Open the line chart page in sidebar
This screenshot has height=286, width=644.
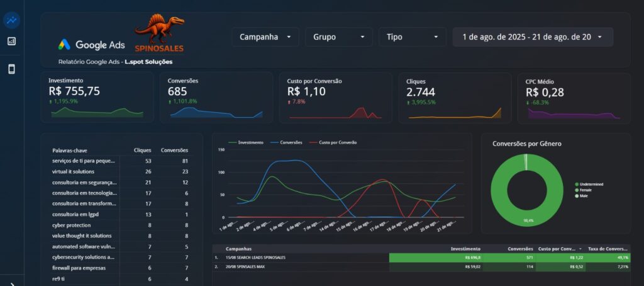pyautogui.click(x=11, y=20)
